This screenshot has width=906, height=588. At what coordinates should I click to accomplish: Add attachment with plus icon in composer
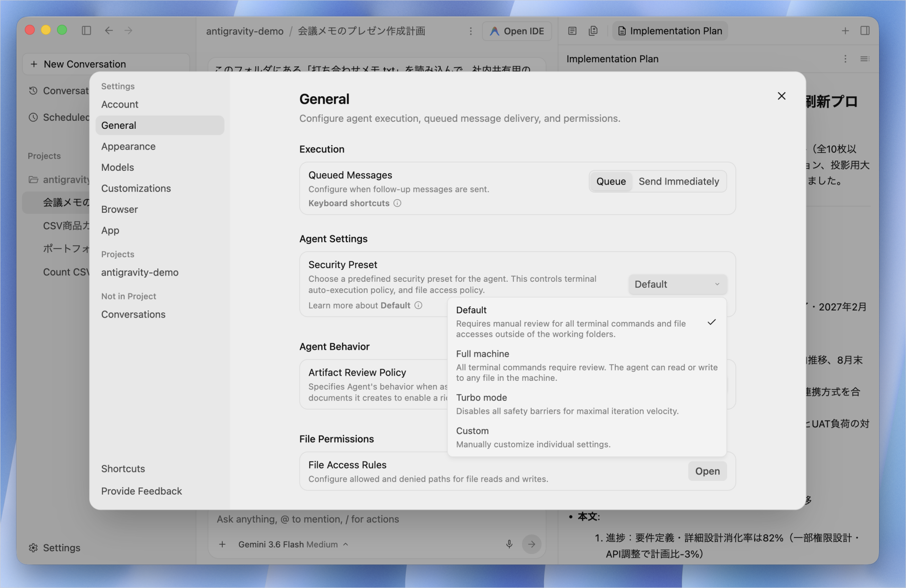(x=222, y=545)
